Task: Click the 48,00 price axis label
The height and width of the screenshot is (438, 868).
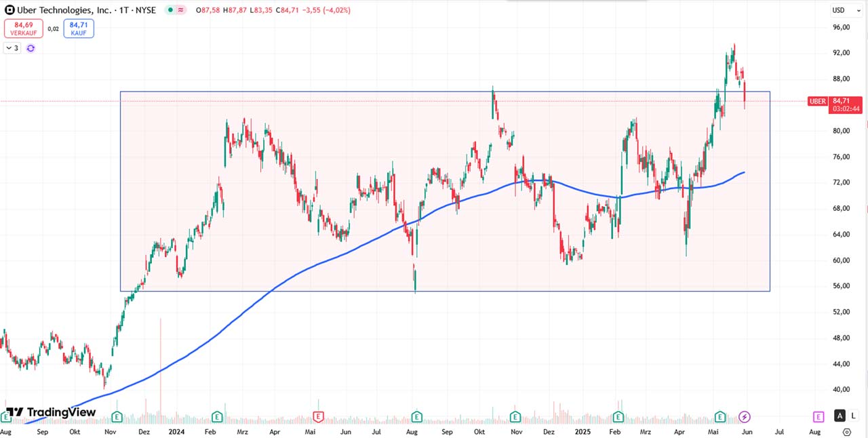Action: (x=841, y=338)
